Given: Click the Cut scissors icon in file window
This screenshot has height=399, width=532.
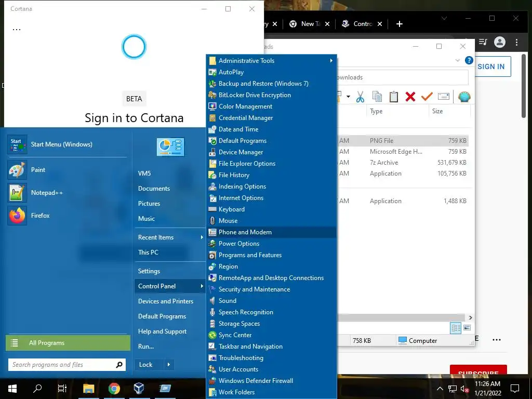Looking at the screenshot, I should click(x=361, y=97).
